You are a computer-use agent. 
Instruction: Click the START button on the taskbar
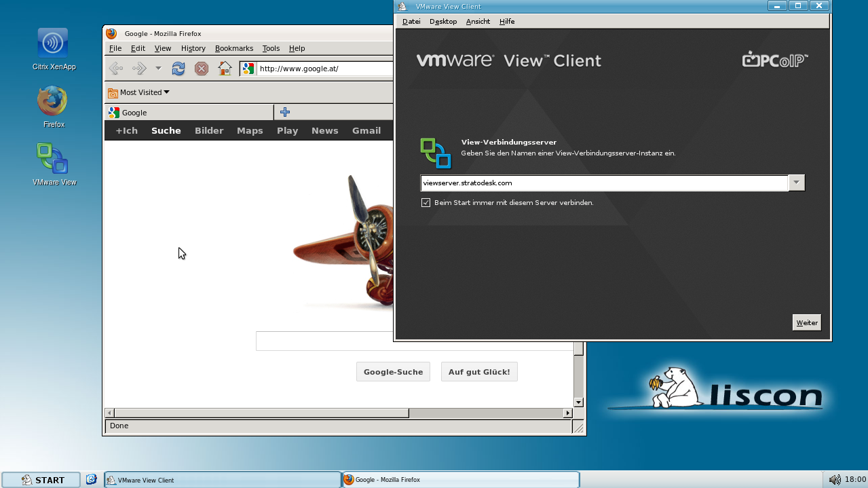pos(41,480)
